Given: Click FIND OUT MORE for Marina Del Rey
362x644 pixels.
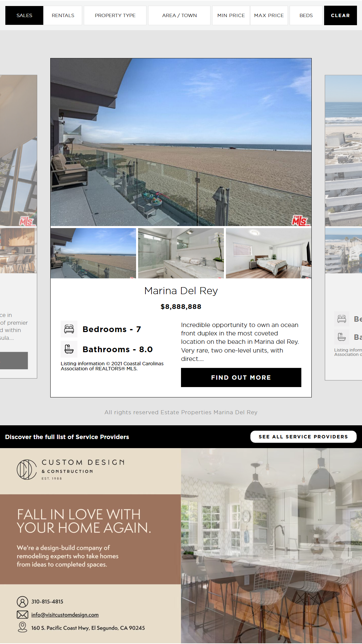Looking at the screenshot, I should click(241, 377).
